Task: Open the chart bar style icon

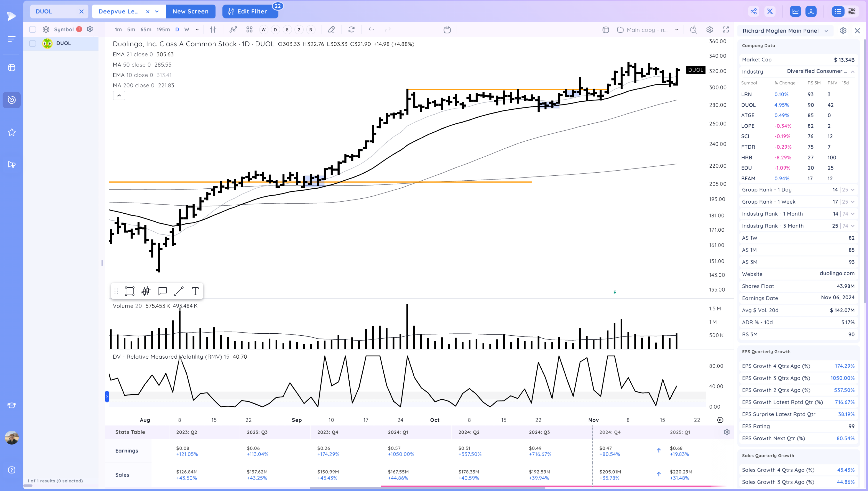Action: point(213,30)
